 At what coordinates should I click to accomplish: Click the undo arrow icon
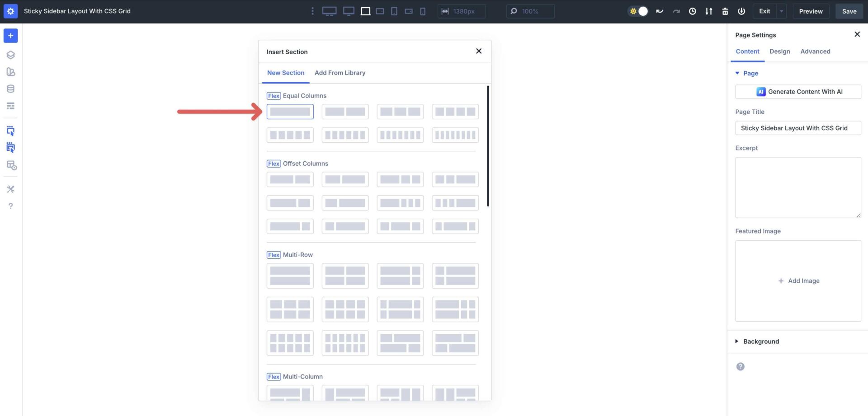[x=660, y=11]
